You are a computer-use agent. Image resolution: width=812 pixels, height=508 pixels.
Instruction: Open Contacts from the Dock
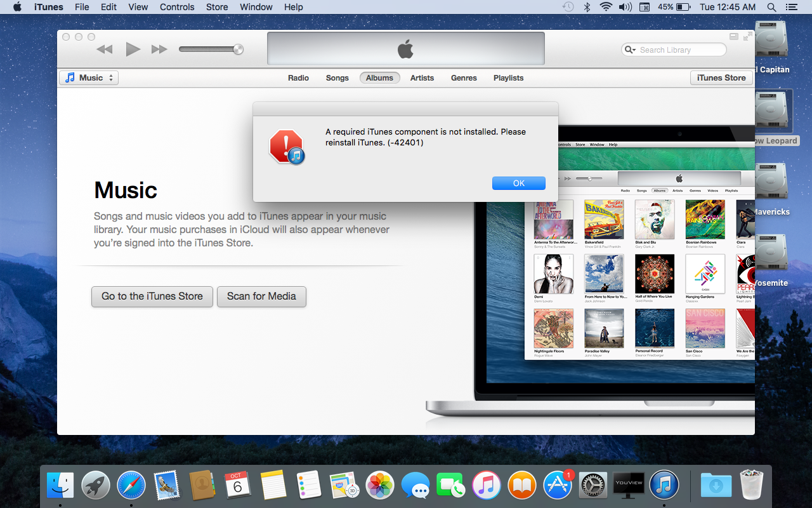pyautogui.click(x=202, y=486)
